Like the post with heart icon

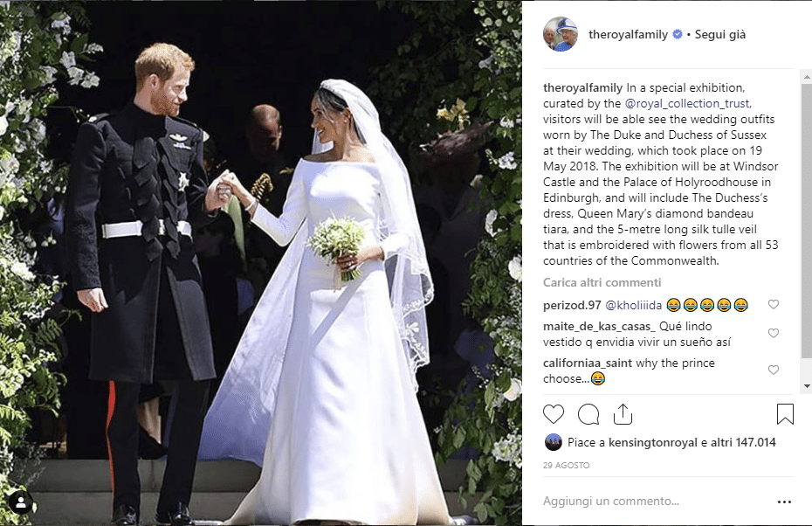coord(553,414)
